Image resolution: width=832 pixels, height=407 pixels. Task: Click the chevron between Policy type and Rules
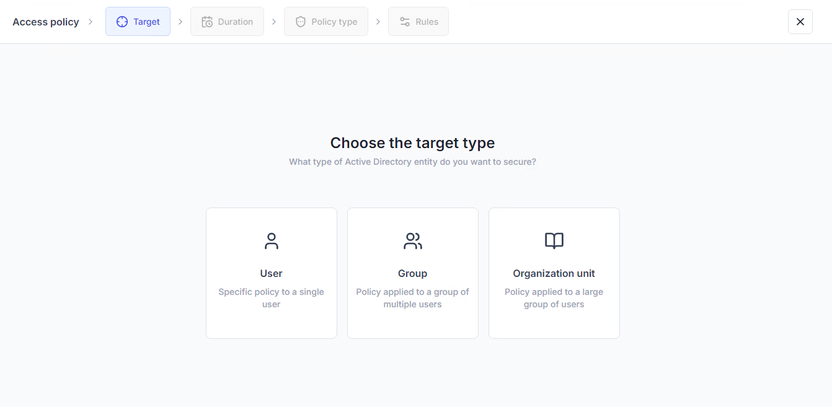(378, 22)
